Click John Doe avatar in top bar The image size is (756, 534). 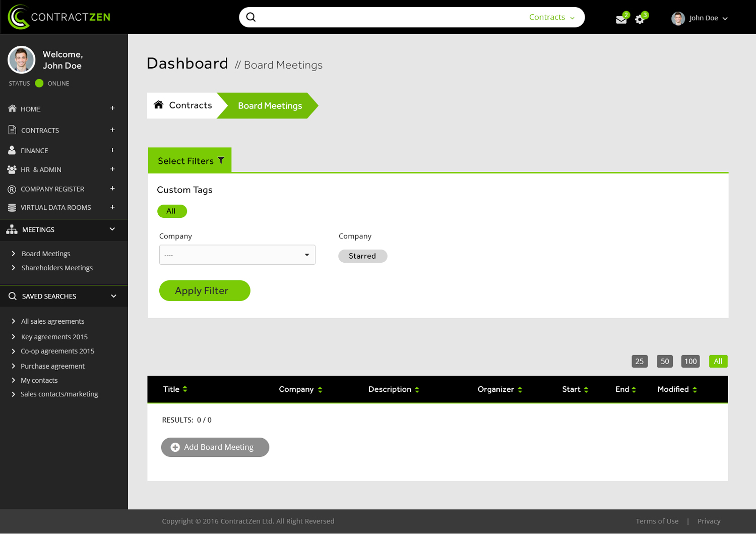pos(678,18)
